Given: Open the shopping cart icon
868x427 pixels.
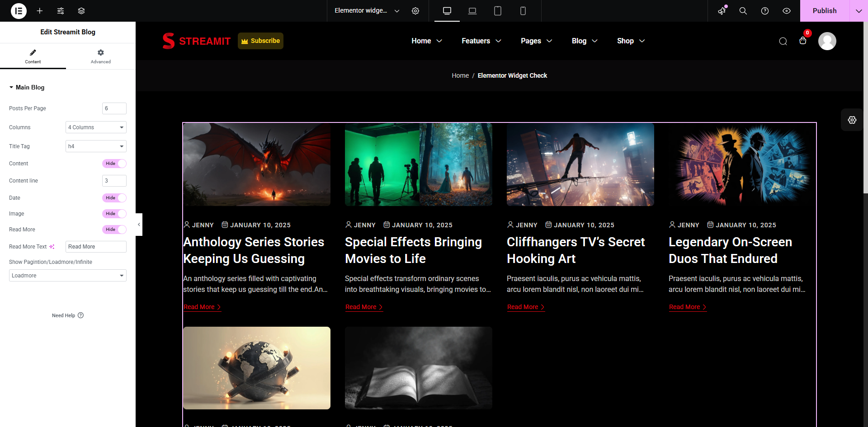Looking at the screenshot, I should tap(803, 41).
